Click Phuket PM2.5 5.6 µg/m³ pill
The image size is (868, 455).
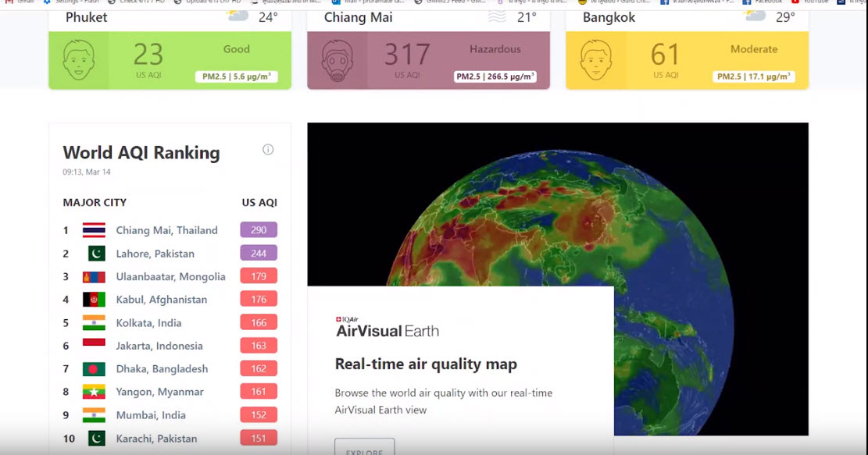[x=237, y=76]
